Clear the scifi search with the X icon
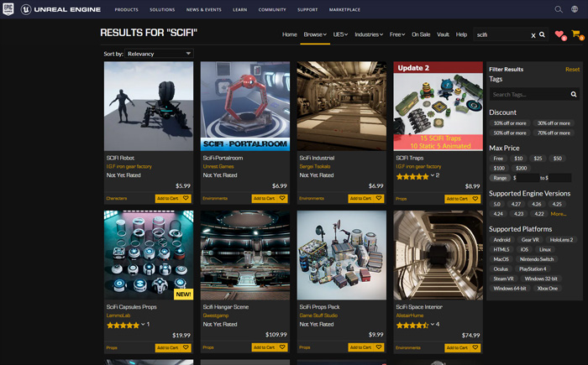 pos(533,35)
